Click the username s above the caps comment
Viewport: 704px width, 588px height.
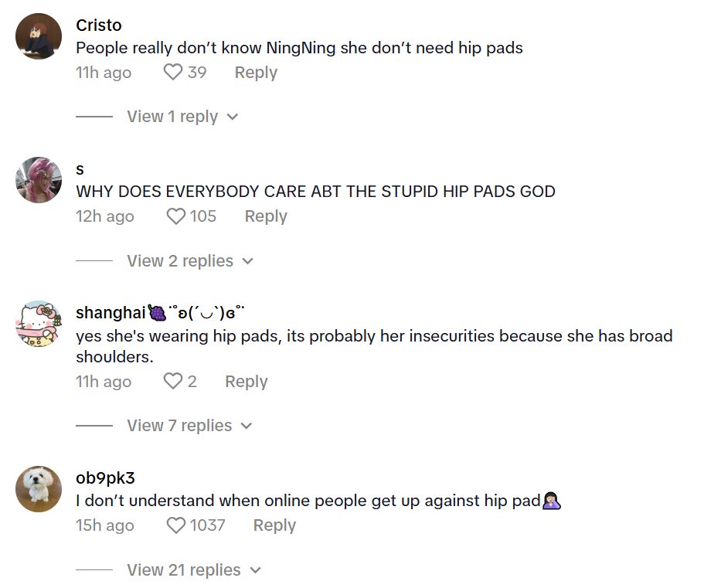coord(80,169)
